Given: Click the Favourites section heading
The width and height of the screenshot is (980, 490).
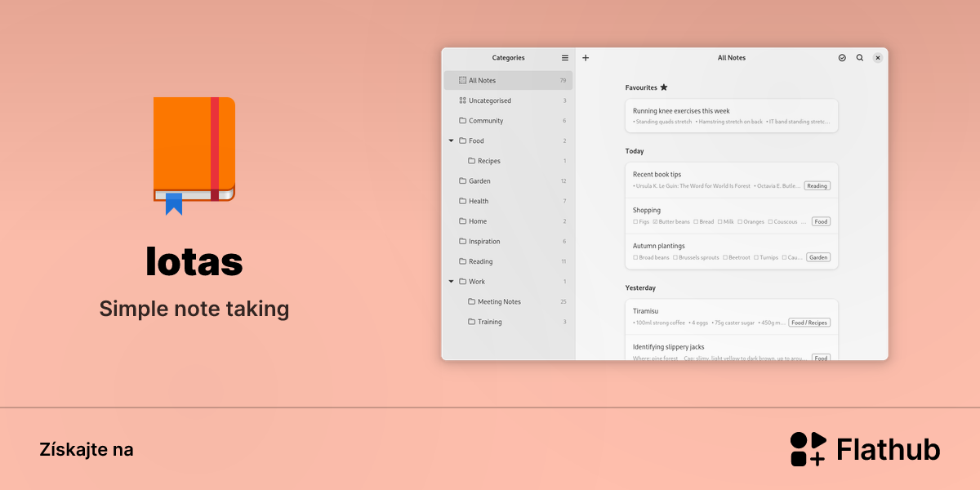Looking at the screenshot, I should (647, 87).
